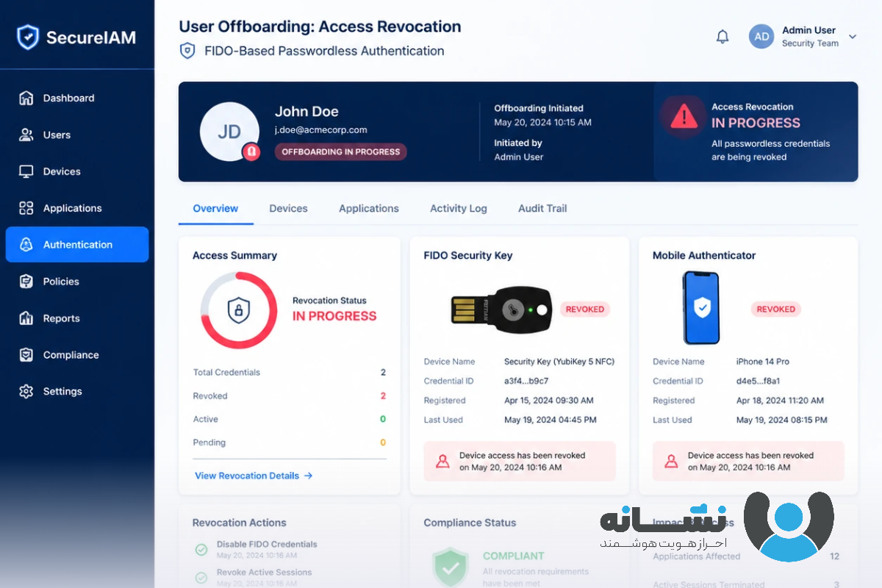The image size is (882, 588).
Task: Click Apr 15, 2024 09:30 AM registered date
Action: point(549,401)
